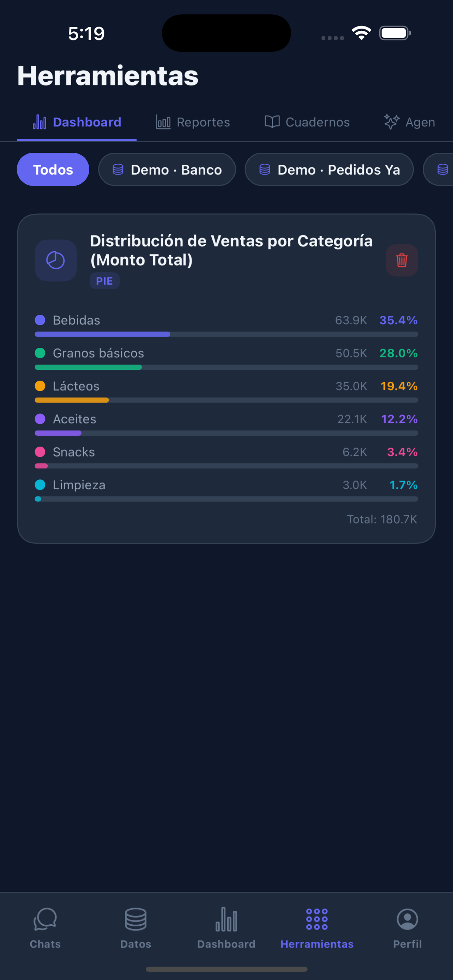The height and width of the screenshot is (980, 453).
Task: Filter by Demo · Banco source
Action: (167, 169)
